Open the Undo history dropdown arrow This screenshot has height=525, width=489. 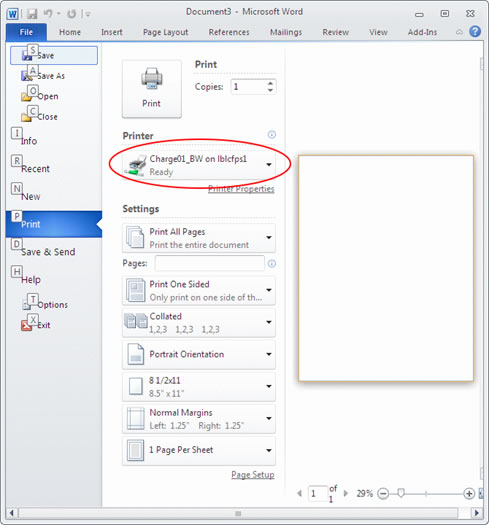click(58, 14)
